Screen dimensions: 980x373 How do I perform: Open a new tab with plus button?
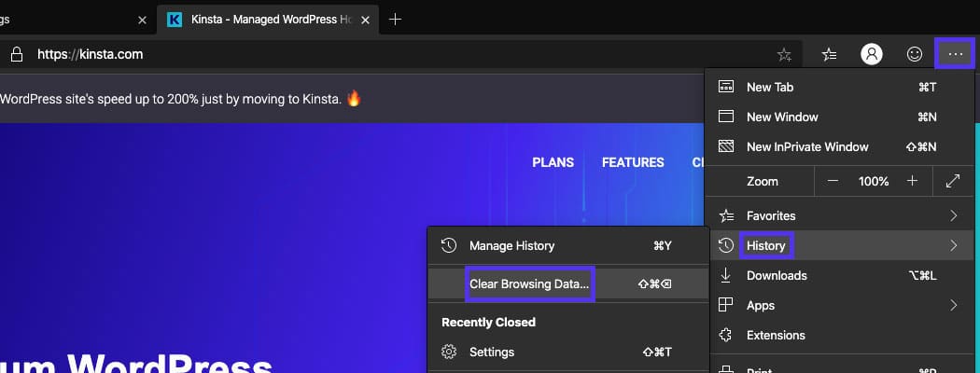[395, 19]
